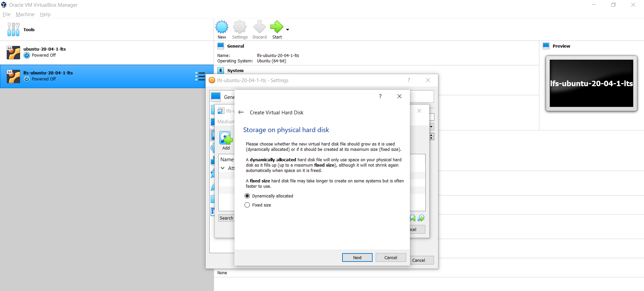This screenshot has width=644, height=291.
Task: Open the Tools item in the left panel
Action: (107, 30)
